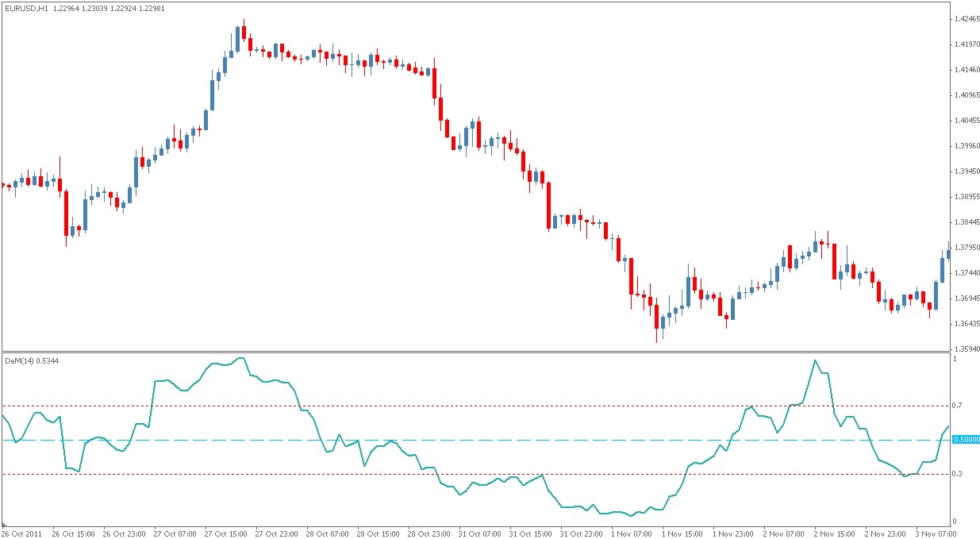Click the 28 Oct 07:00 time label
The image size is (980, 539).
tap(329, 533)
